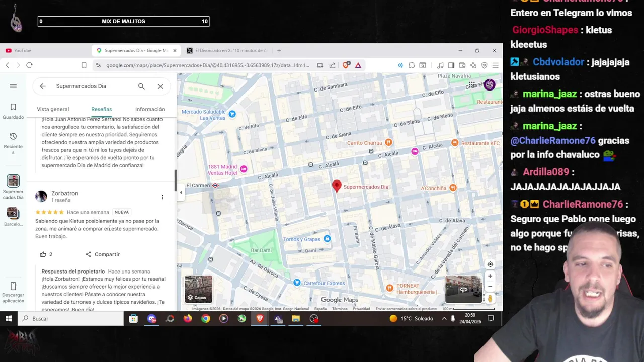Switch to the Vista general tab
The image size is (644, 362).
pos(53,109)
